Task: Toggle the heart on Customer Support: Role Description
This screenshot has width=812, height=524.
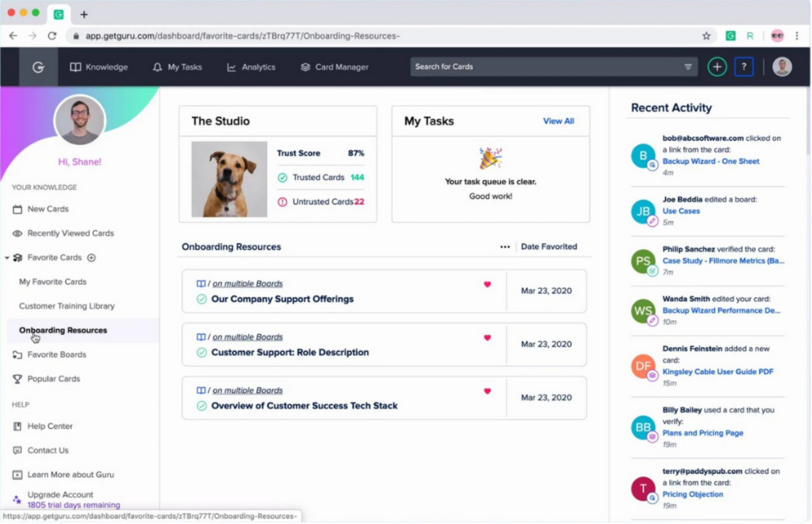Action: pyautogui.click(x=487, y=338)
